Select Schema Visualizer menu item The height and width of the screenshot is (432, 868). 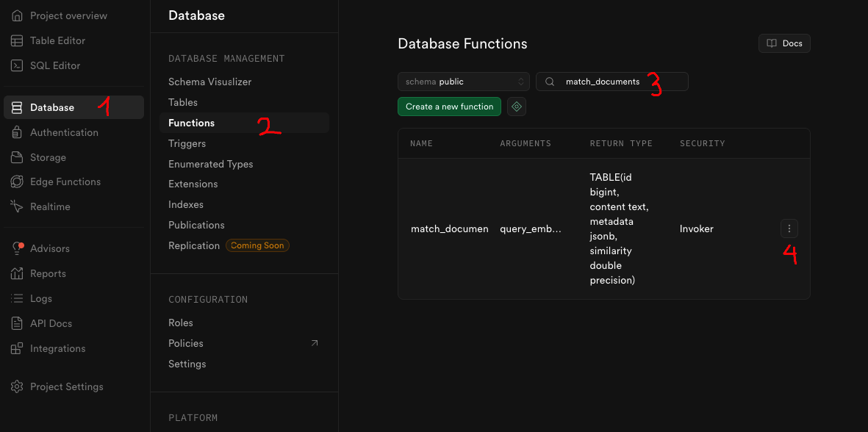tap(209, 82)
